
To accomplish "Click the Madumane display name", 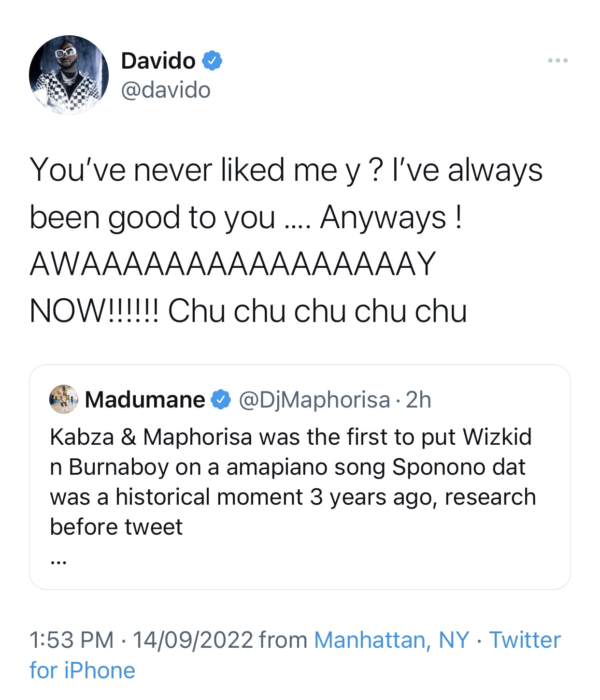I will pos(145,400).
